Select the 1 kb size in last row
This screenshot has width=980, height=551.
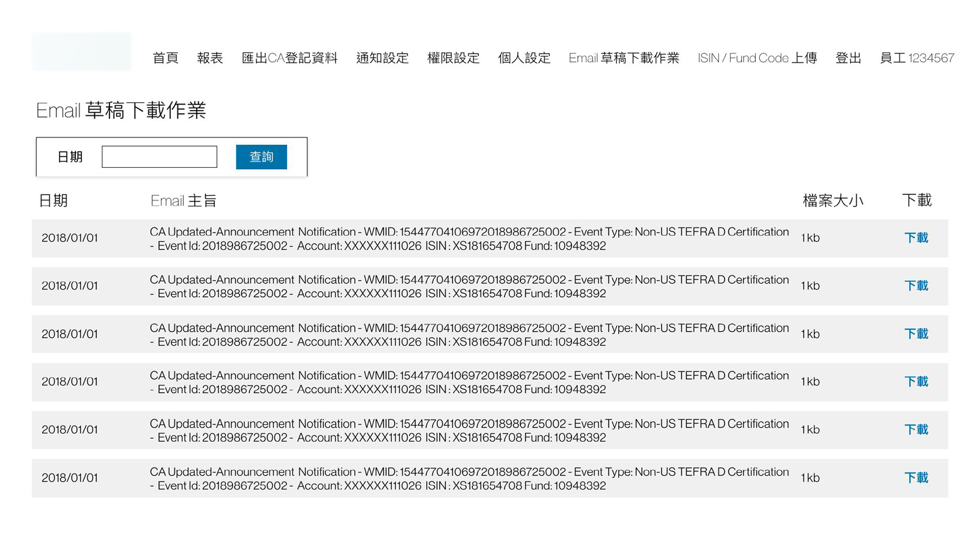click(810, 478)
